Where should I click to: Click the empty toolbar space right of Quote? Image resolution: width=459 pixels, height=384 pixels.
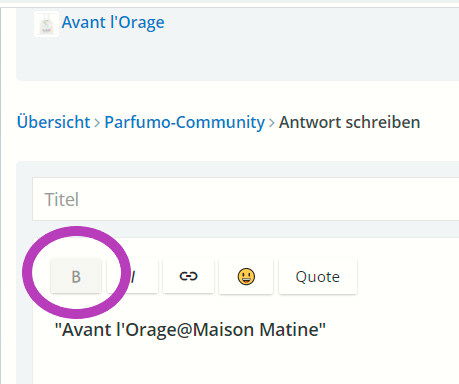tap(408, 276)
